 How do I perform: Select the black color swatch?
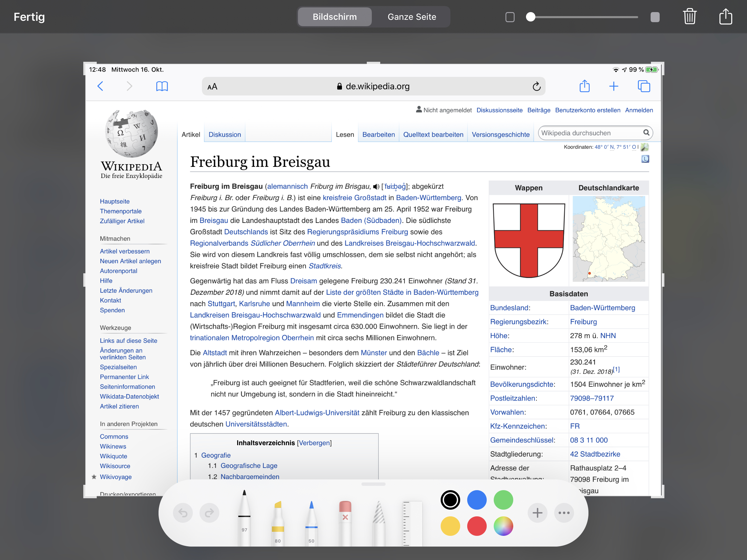click(x=450, y=500)
